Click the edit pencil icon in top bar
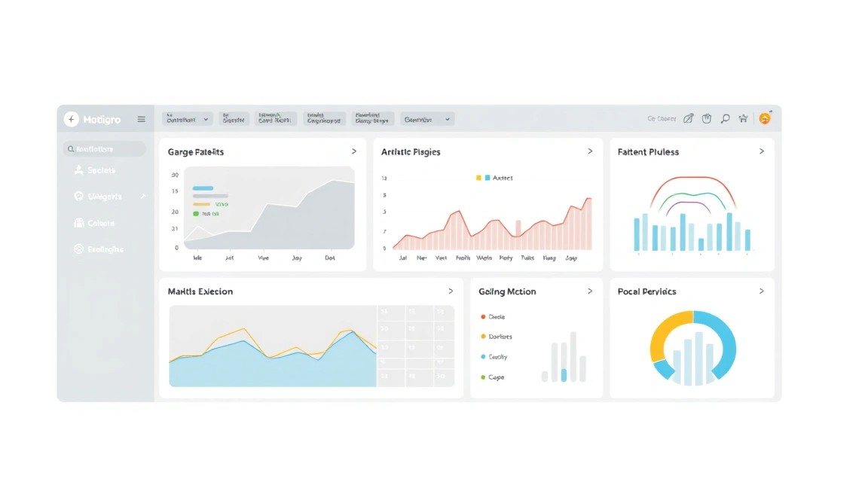This screenshot has height=482, width=868. pyautogui.click(x=688, y=118)
